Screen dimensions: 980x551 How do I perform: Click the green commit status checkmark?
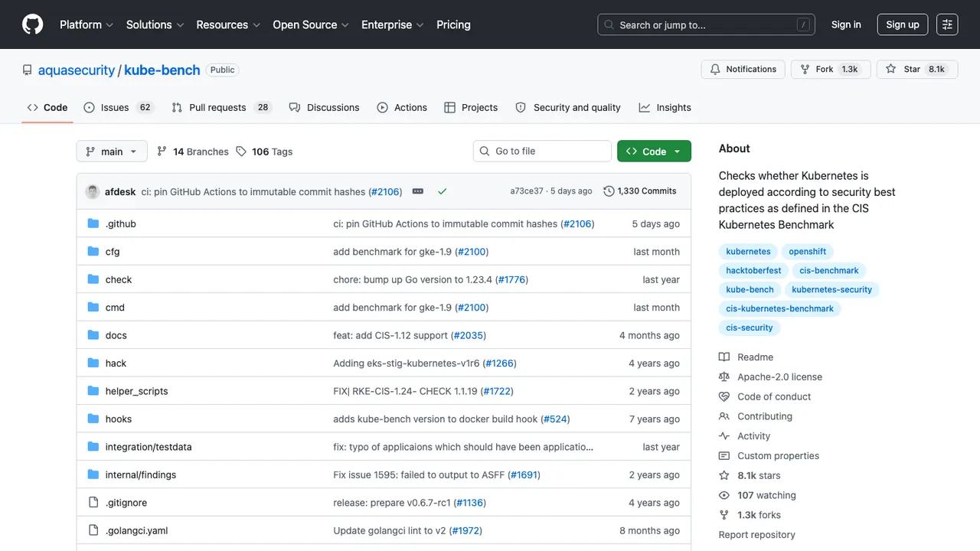pyautogui.click(x=442, y=191)
